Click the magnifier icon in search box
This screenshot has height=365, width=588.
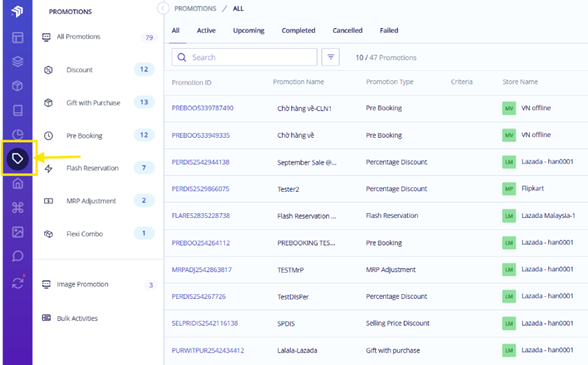182,57
